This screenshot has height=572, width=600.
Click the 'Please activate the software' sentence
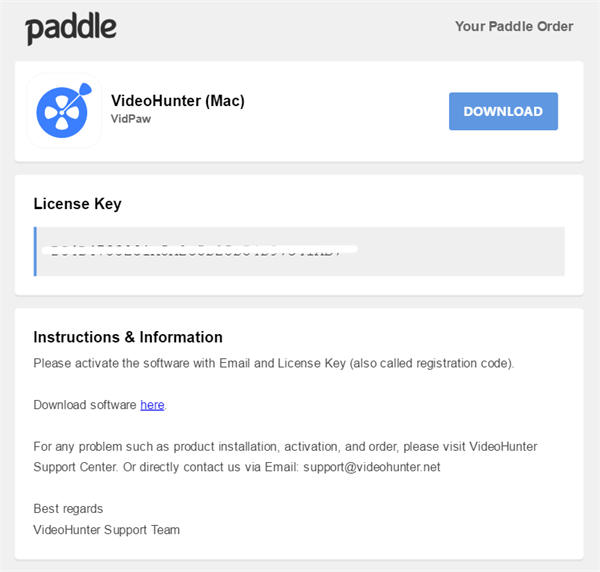click(x=274, y=363)
